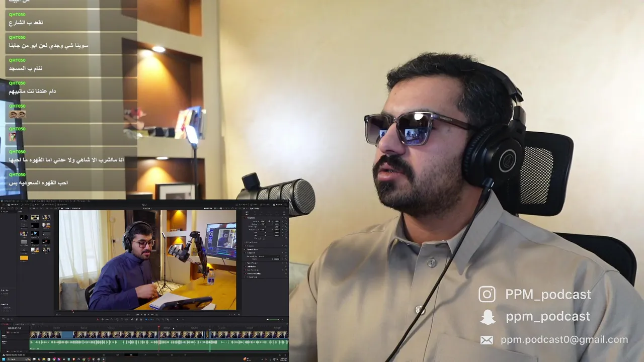The height and width of the screenshot is (362, 644).
Task: Open the viewer zoom percentage dropdown
Action: click(x=67, y=208)
